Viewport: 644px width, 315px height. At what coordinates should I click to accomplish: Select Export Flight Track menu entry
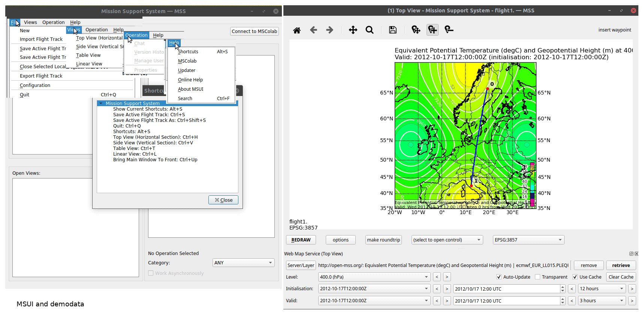coord(41,76)
